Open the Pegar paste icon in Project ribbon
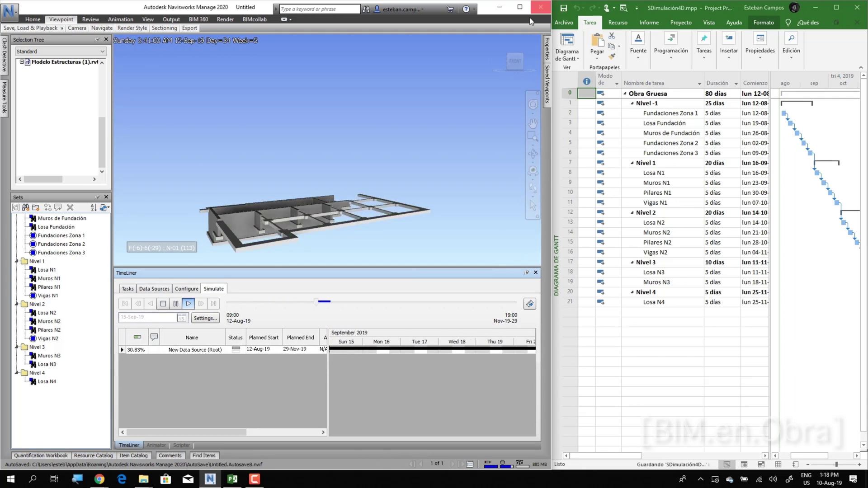Viewport: 868px width, 488px height. (597, 41)
